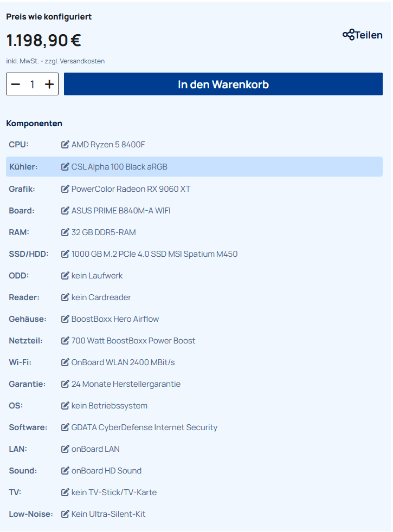
Task: Click the edit icon for 32 GB DDR5-RAM
Action: pos(65,232)
